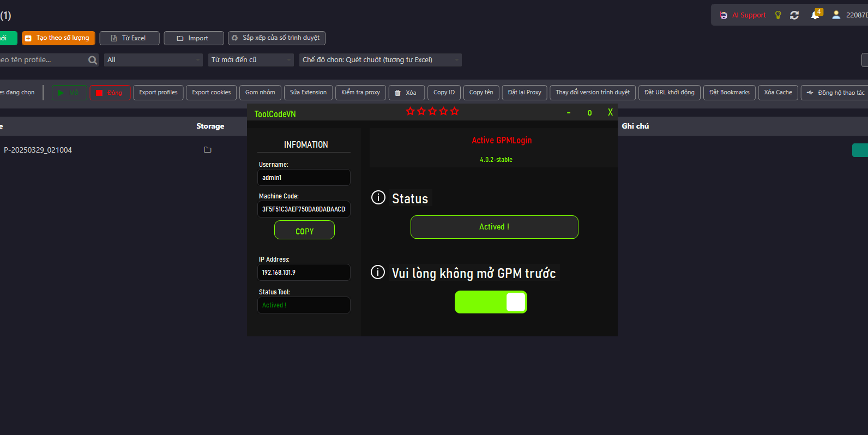
Task: Click the Ghi chú column header
Action: [x=635, y=126]
